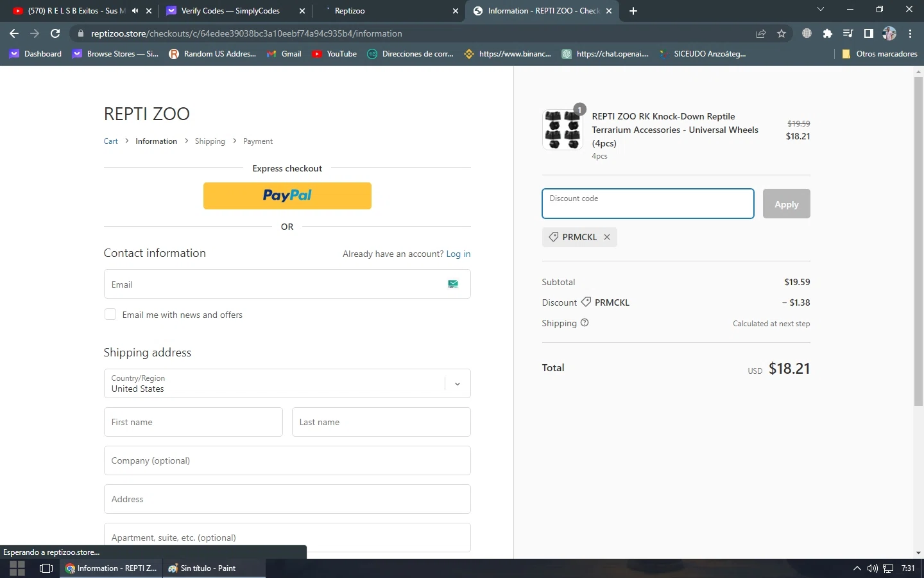Click the shipping help question mark icon
Viewport: 924px width, 578px height.
585,323
